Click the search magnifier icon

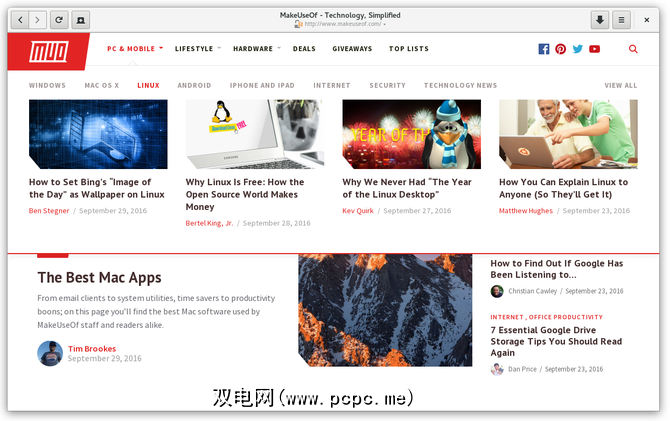point(633,49)
